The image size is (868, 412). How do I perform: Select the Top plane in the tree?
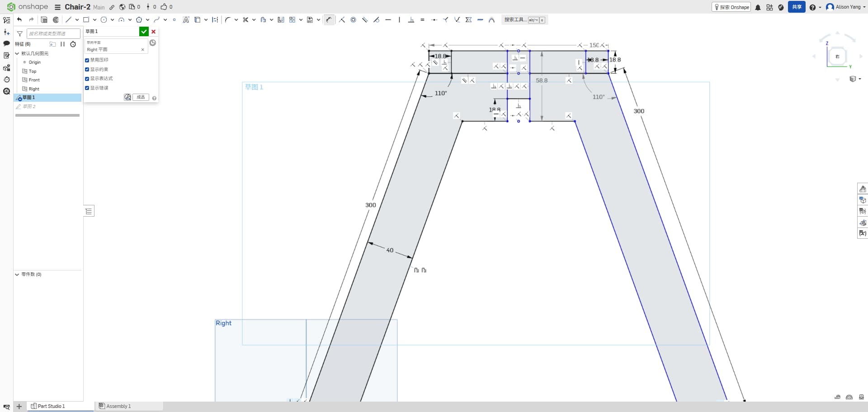32,71
